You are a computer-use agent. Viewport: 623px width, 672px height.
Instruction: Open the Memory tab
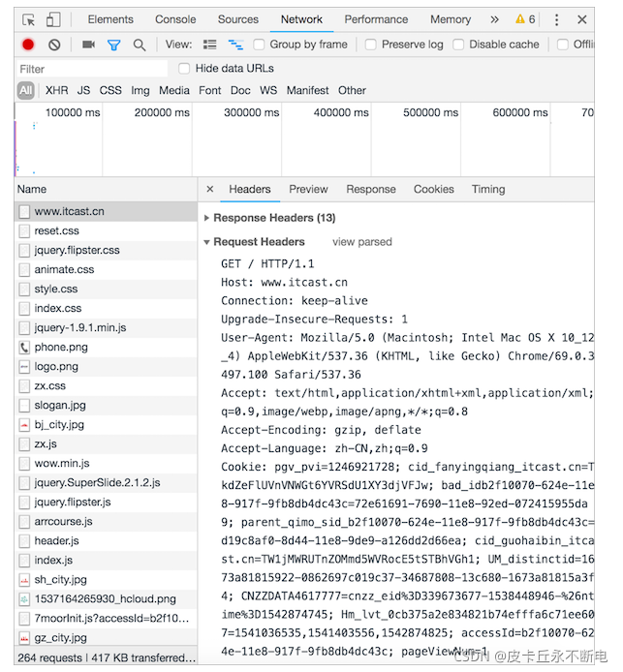coord(451,19)
